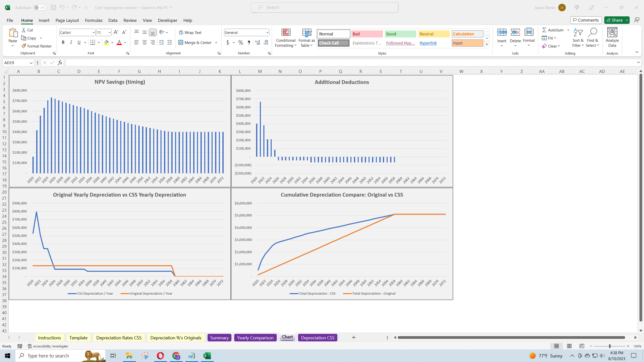This screenshot has width=644, height=362.
Task: Click the Center alignment icon
Action: click(144, 42)
